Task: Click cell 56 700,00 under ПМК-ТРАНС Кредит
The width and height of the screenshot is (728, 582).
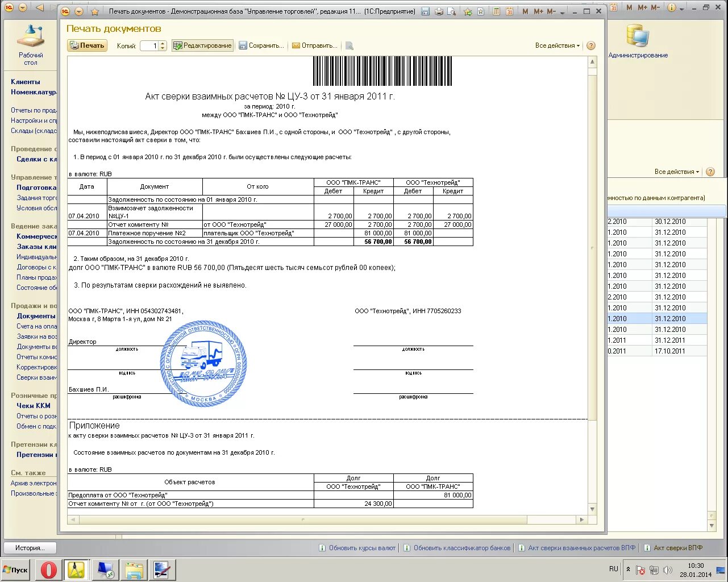Action: [x=374, y=242]
